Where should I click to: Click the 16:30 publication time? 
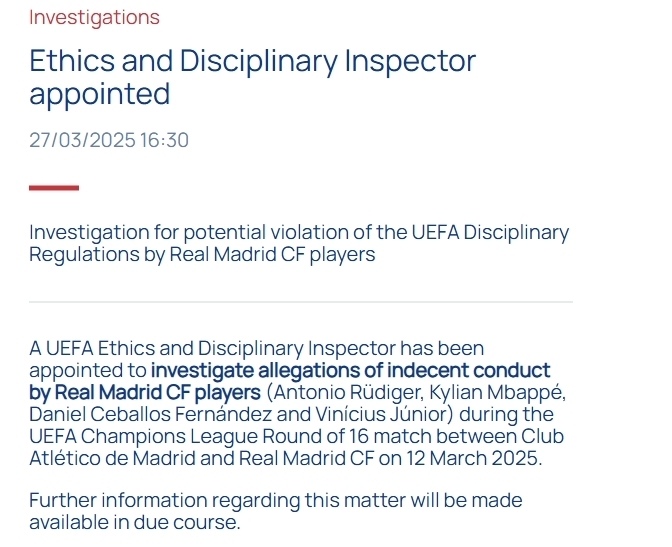point(163,140)
